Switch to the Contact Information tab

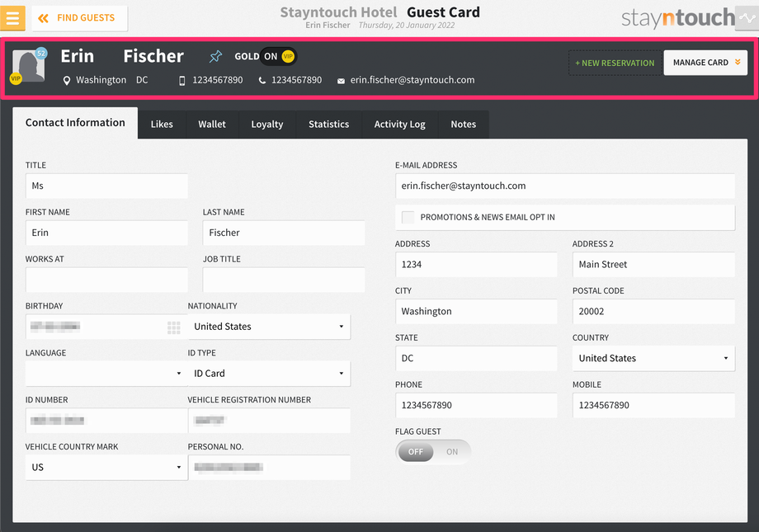75,123
